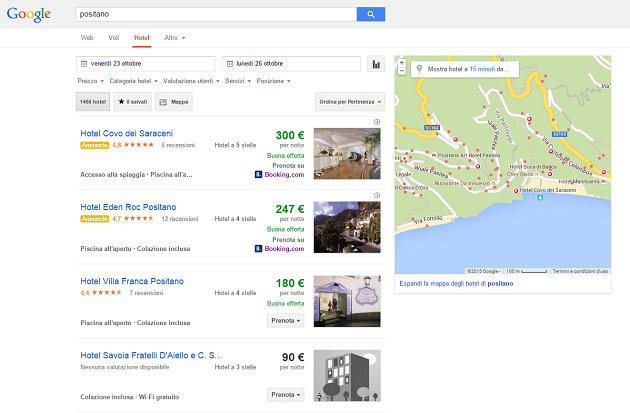The height and width of the screenshot is (413, 630).
Task: Open the Servizi filter dropdown
Action: (238, 81)
